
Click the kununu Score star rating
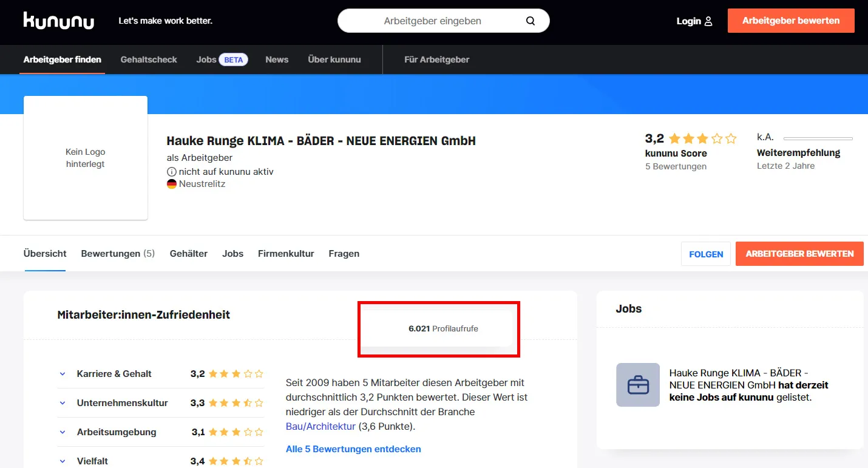click(702, 138)
